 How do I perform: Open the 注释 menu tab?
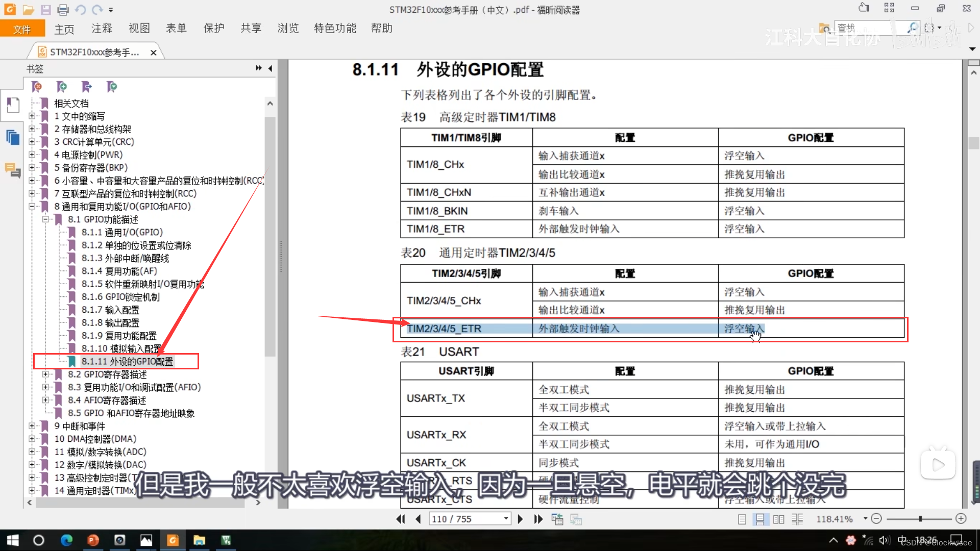pyautogui.click(x=102, y=29)
